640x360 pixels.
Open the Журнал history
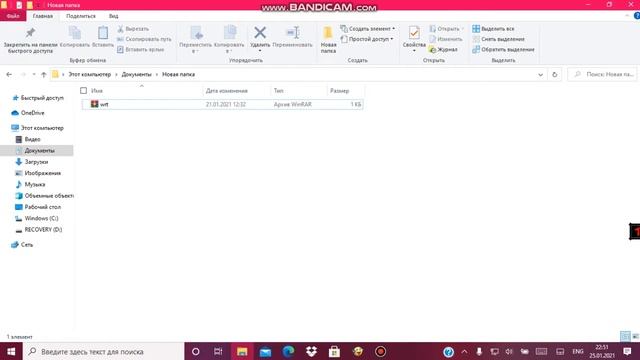[x=443, y=49]
